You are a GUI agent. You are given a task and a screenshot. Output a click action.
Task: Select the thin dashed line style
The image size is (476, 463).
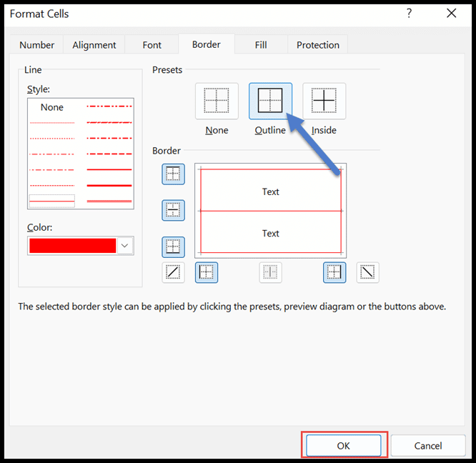(x=52, y=185)
